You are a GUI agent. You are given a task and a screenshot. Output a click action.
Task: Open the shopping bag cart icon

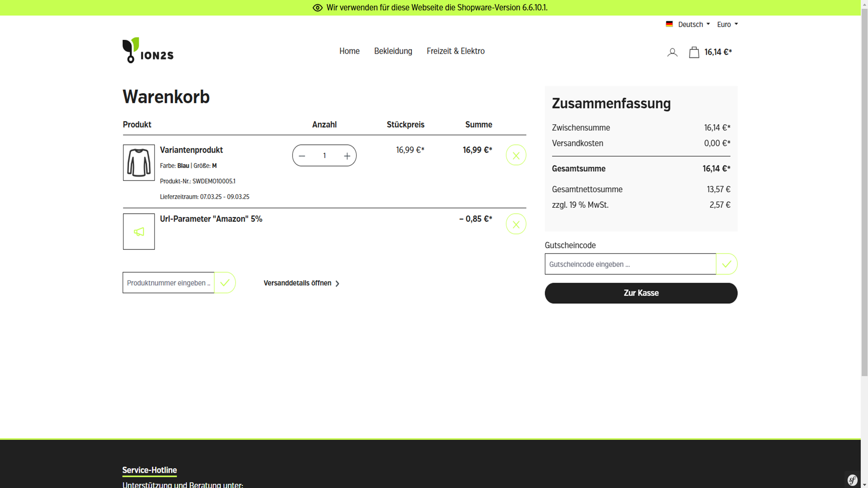(x=694, y=52)
